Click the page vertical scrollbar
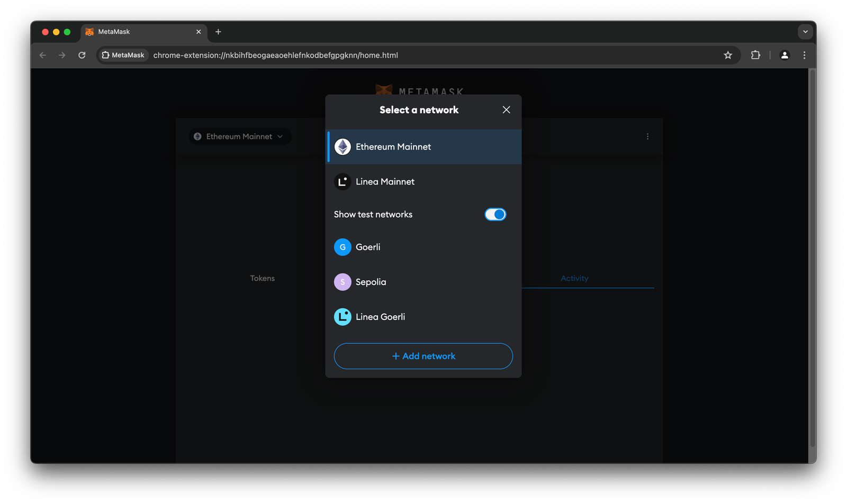This screenshot has height=504, width=847. [813, 258]
